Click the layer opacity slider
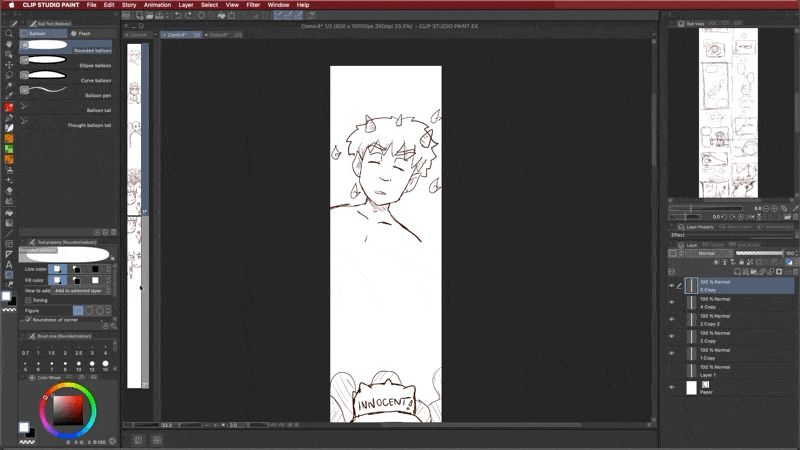Viewport: 800px width, 450px height. point(759,253)
